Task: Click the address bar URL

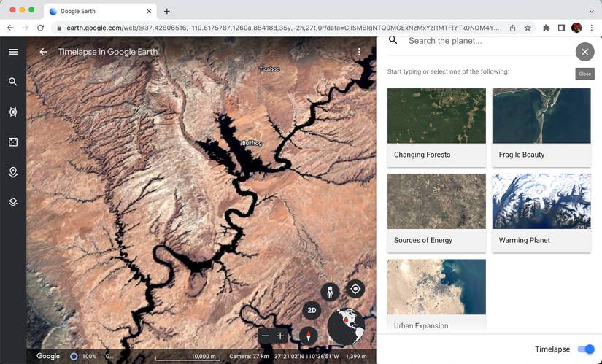Action: (282, 28)
